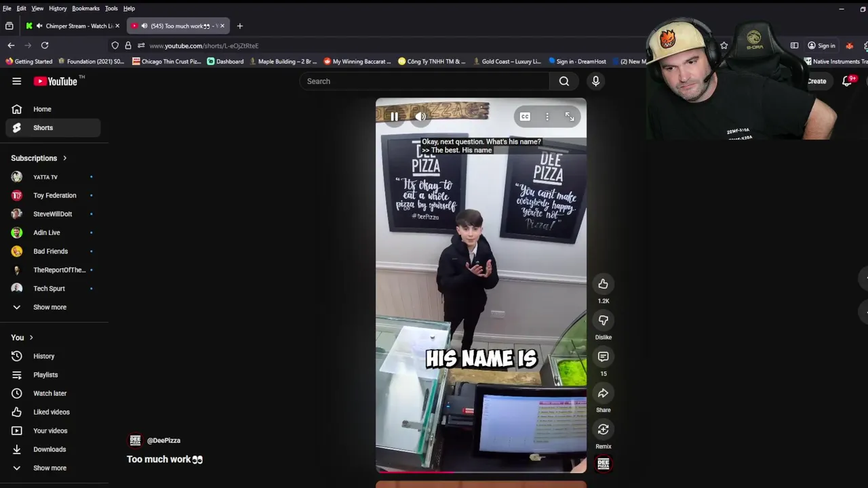
Task: Expand the You section header
Action: [22, 338]
